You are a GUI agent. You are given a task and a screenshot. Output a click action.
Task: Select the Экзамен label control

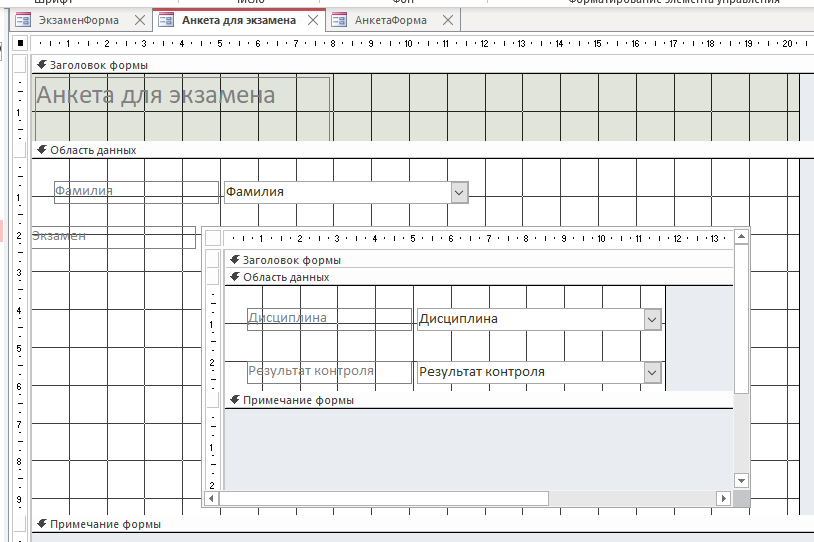point(114,237)
